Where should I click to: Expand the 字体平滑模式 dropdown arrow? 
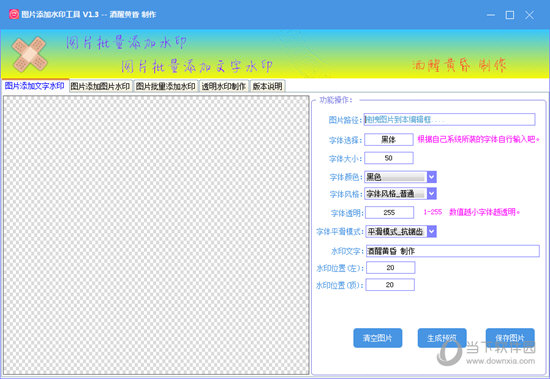click(x=431, y=231)
